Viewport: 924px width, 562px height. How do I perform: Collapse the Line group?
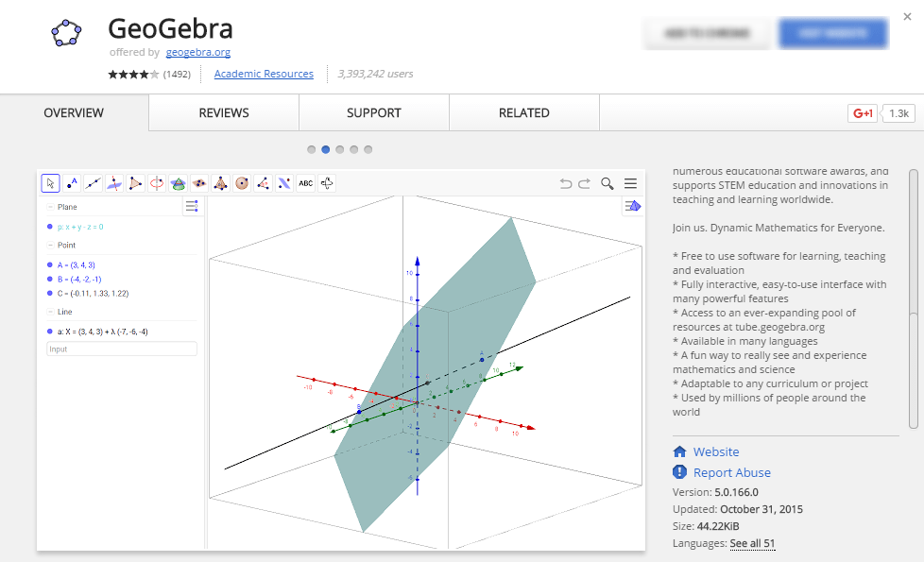coord(50,312)
